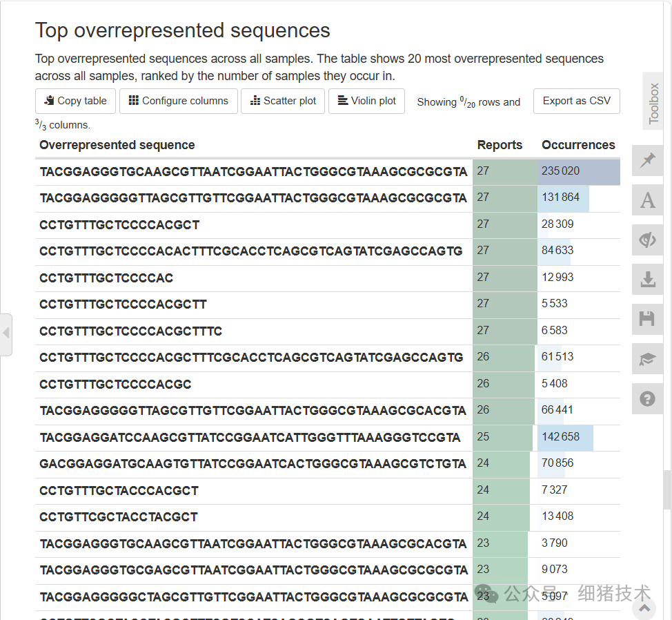Screen dimensions: 672x620
Task: Open the help question mark icon
Action: 647,398
